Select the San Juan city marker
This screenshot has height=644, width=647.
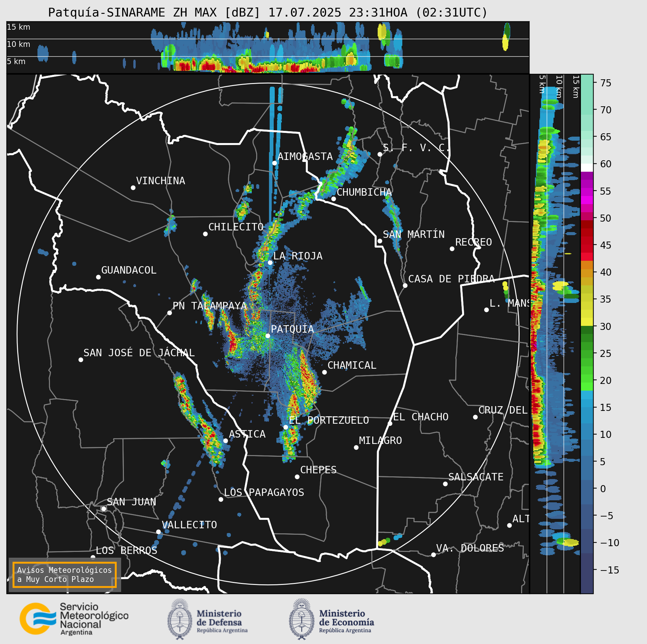point(104,509)
